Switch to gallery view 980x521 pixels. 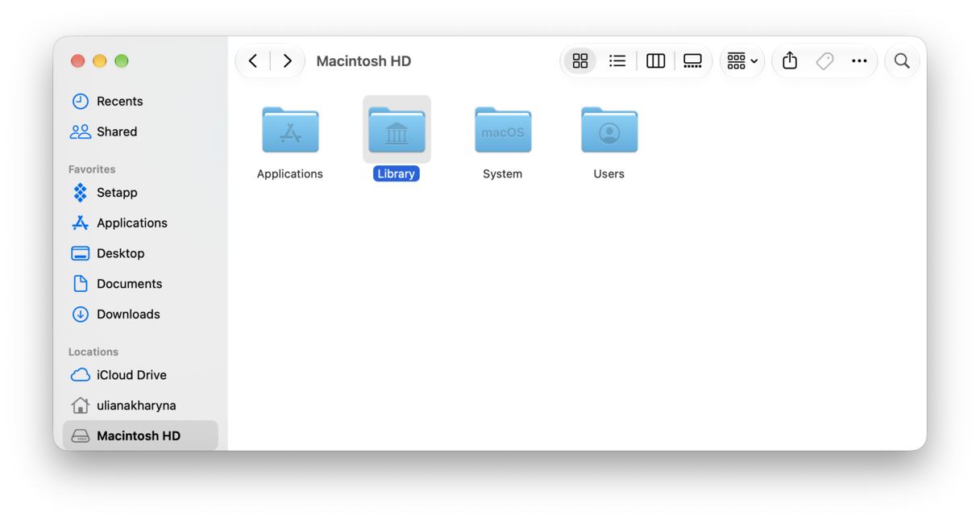692,61
